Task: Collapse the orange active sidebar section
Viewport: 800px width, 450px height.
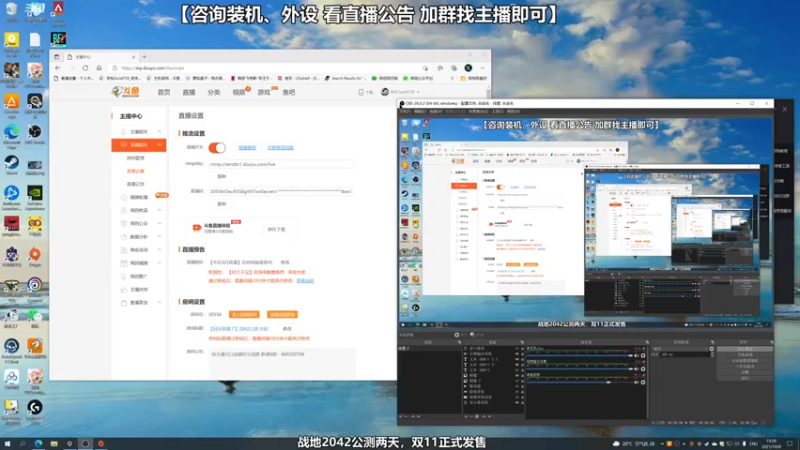Action: 160,145
